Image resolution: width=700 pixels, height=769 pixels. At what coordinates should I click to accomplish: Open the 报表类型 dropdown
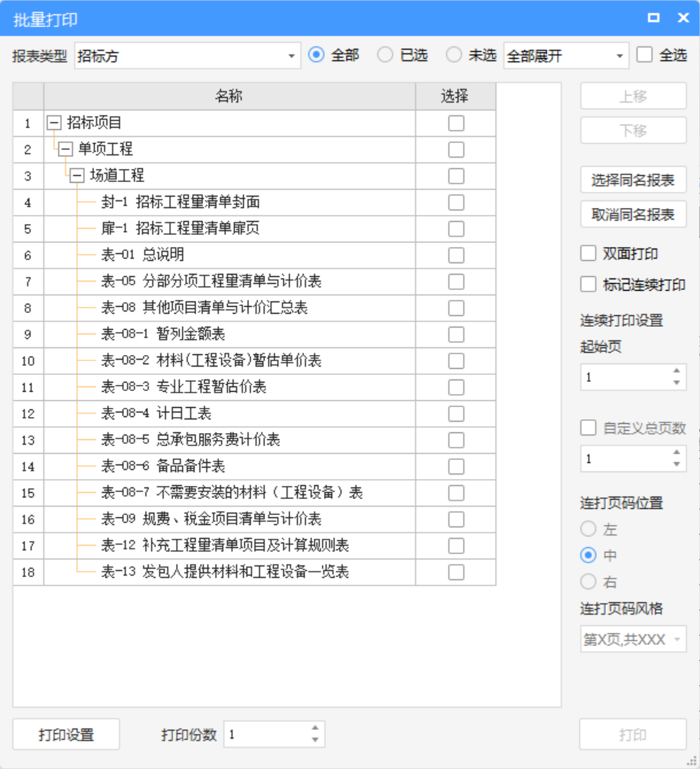(x=291, y=56)
